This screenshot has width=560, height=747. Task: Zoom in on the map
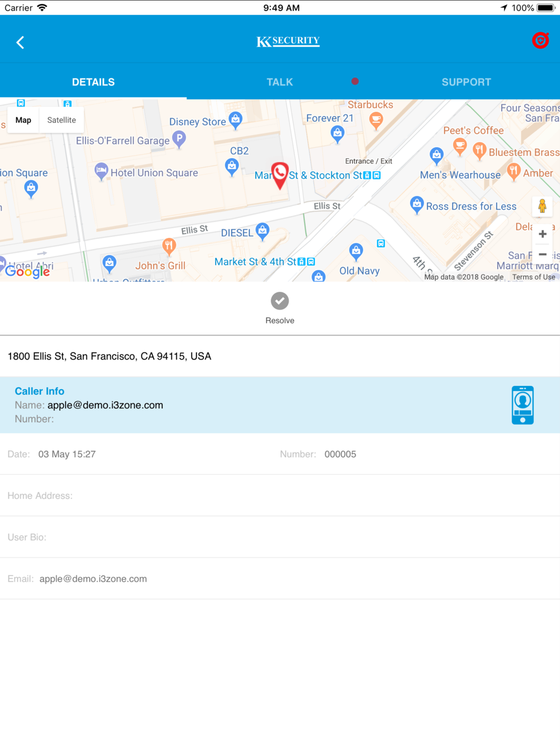[x=542, y=234]
